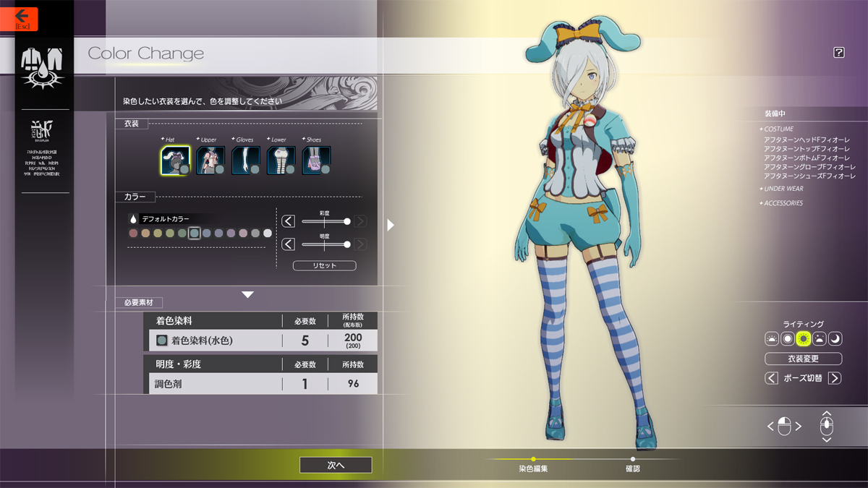Select the Shoes costume part icon
The image size is (868, 488).
click(x=316, y=160)
